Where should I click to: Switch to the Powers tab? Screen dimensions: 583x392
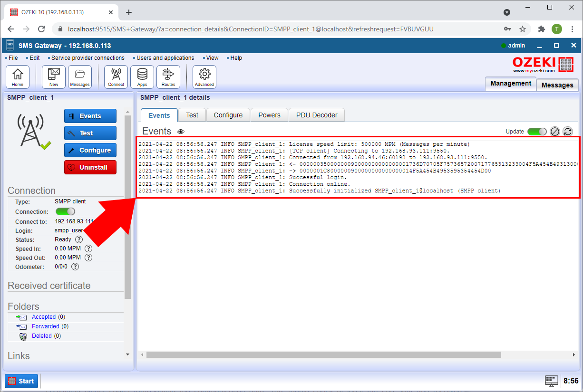click(x=270, y=115)
